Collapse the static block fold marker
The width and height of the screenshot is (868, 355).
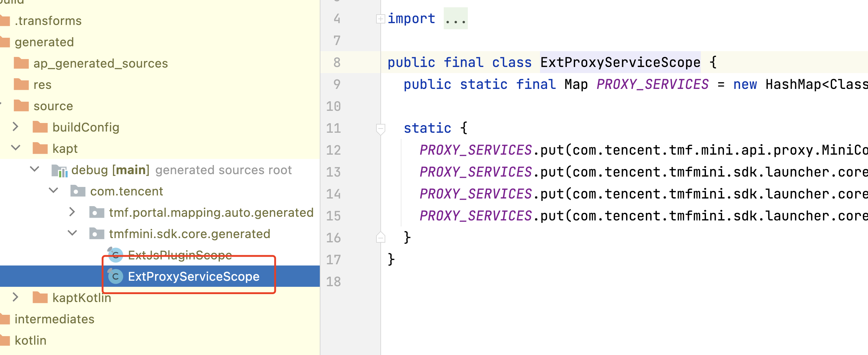click(380, 128)
